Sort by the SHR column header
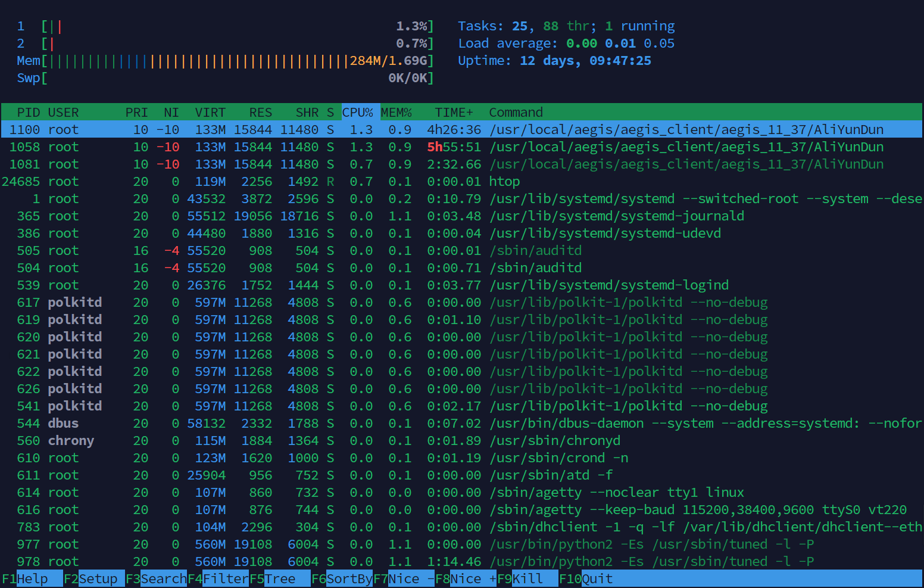924x588 pixels. click(307, 113)
